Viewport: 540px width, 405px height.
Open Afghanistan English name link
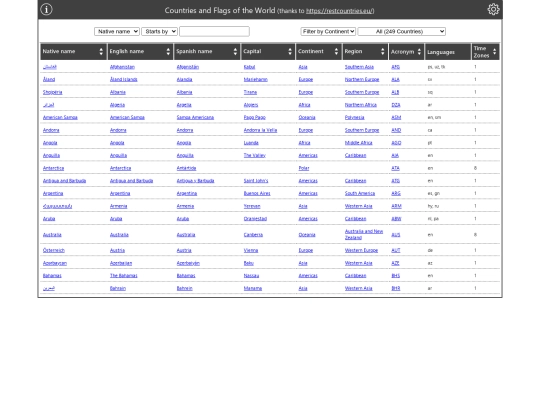pos(122,67)
